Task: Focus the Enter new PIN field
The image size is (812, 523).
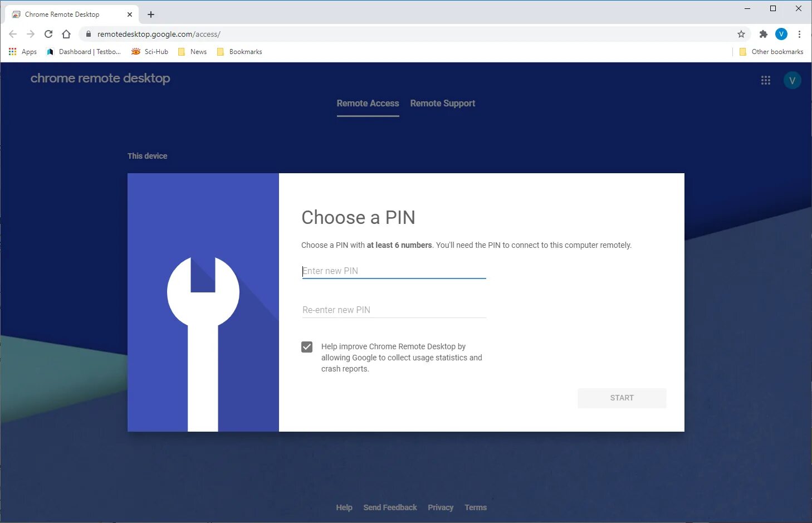Action: tap(394, 271)
